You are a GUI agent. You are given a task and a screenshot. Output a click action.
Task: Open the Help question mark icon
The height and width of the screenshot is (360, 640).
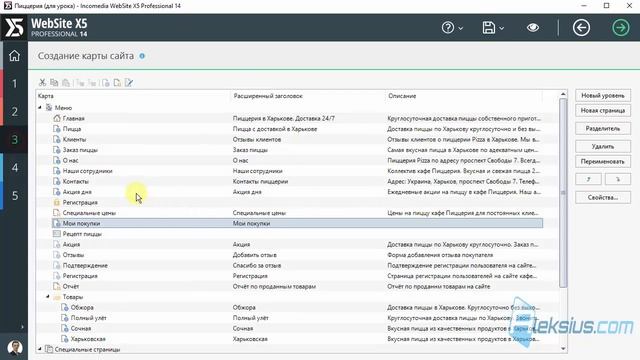448,28
